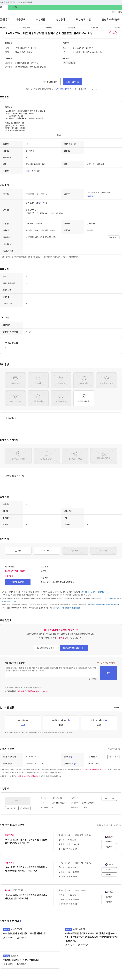This screenshot has width=122, height=980.
Task: Select the 기업 tab in green bar
Action: coord(15,7)
